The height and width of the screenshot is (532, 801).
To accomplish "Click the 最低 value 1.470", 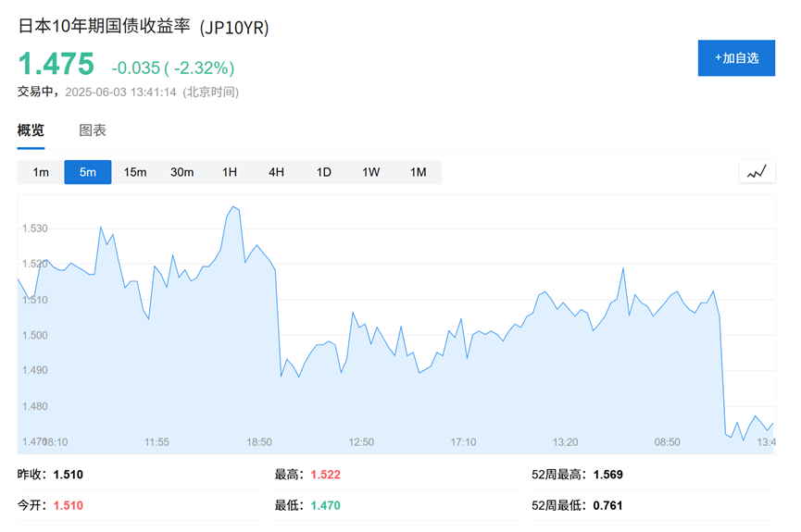I will click(x=327, y=505).
